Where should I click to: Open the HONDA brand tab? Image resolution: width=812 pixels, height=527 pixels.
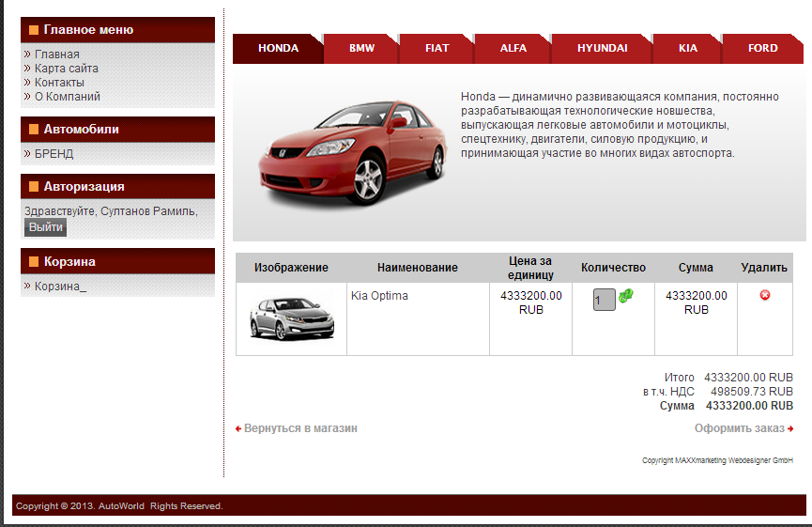pyautogui.click(x=278, y=48)
